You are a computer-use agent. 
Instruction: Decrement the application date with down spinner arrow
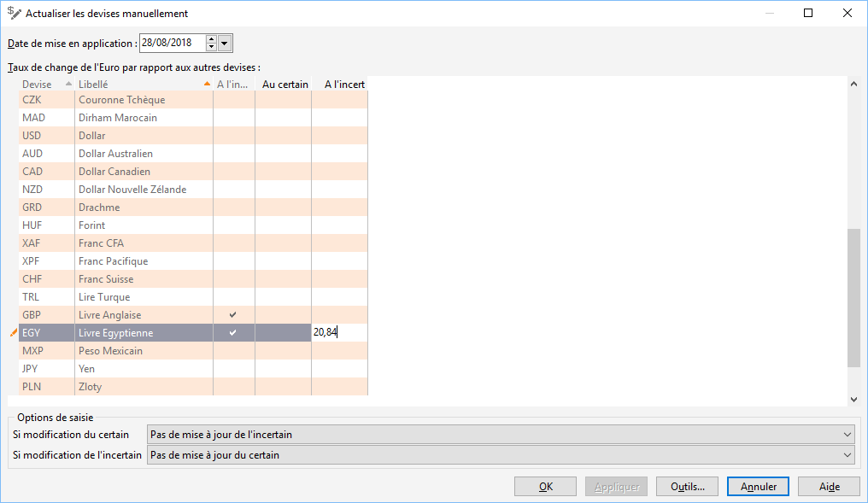211,46
